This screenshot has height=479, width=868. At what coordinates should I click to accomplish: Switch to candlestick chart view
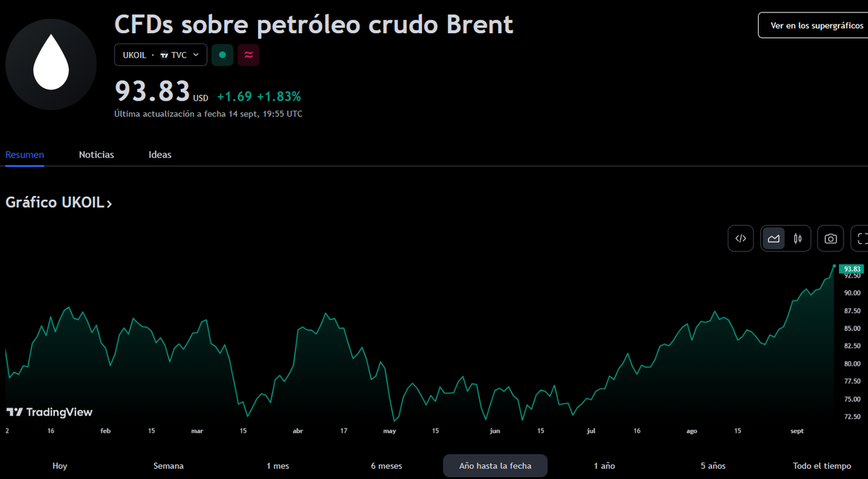[x=798, y=238]
